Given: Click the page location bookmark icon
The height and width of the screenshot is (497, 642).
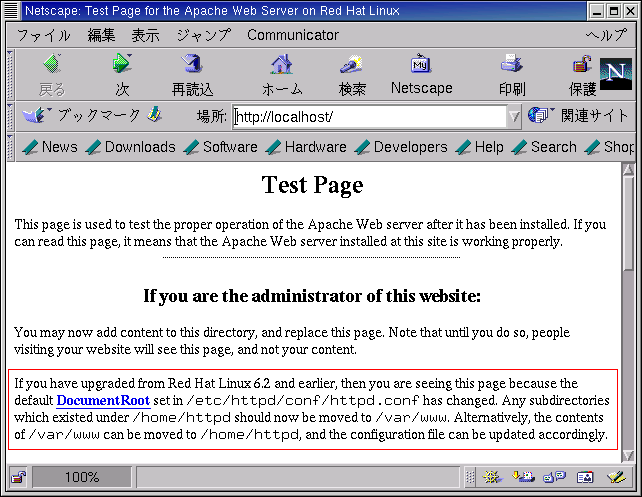Looking at the screenshot, I should (154, 115).
